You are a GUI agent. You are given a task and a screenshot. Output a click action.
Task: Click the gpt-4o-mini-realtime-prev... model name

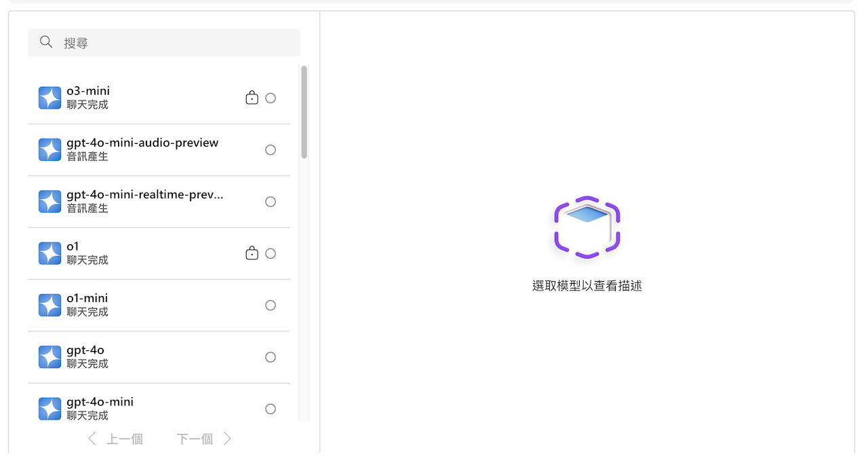click(x=145, y=195)
